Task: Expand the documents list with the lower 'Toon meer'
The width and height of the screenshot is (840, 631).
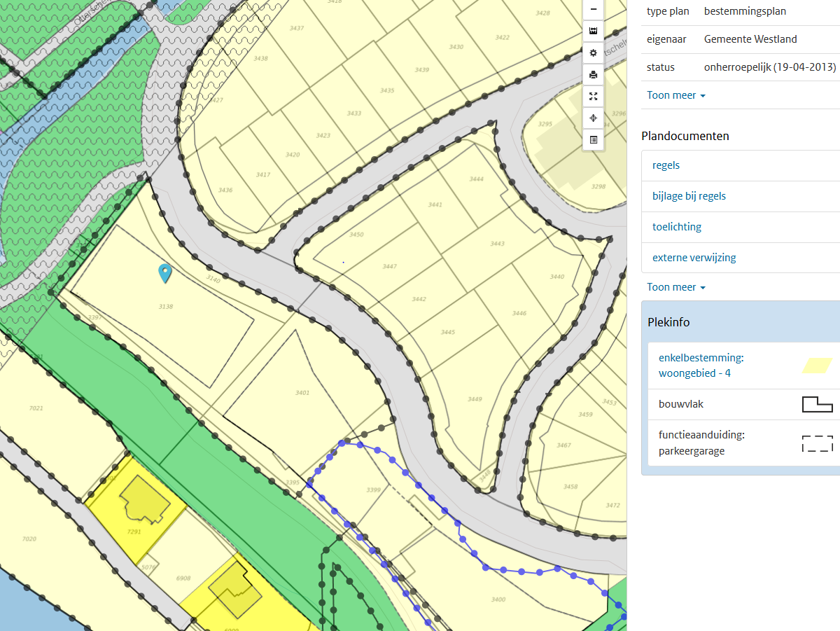Action: coord(675,287)
